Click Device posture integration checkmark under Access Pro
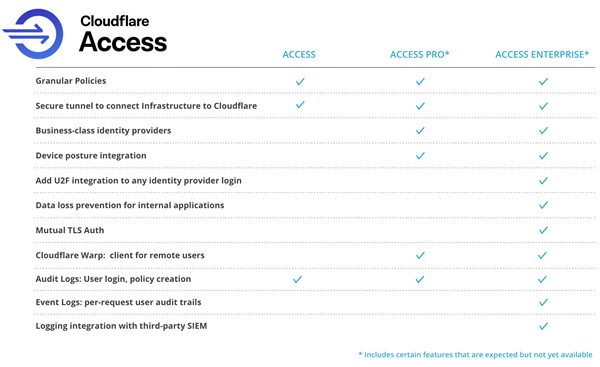 click(x=420, y=156)
